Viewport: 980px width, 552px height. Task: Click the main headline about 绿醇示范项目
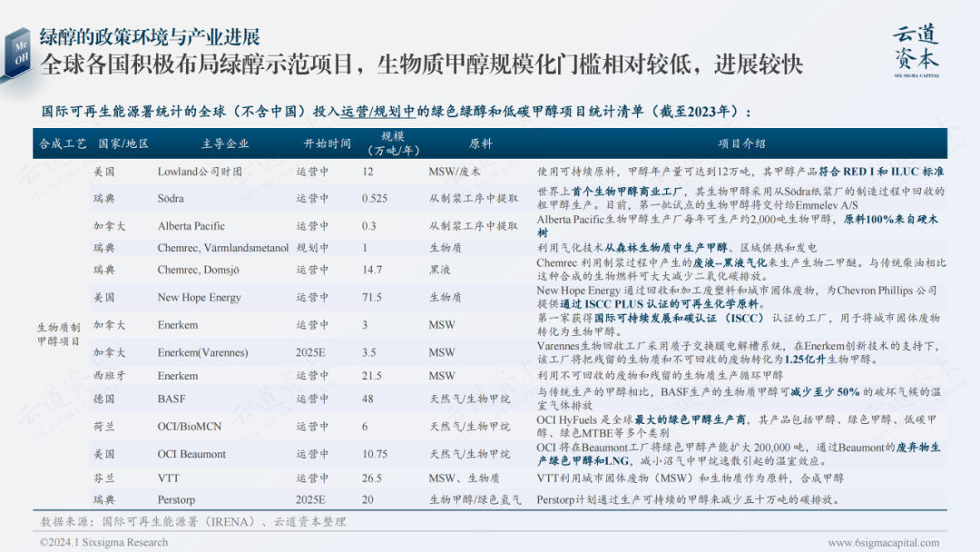pos(422,64)
